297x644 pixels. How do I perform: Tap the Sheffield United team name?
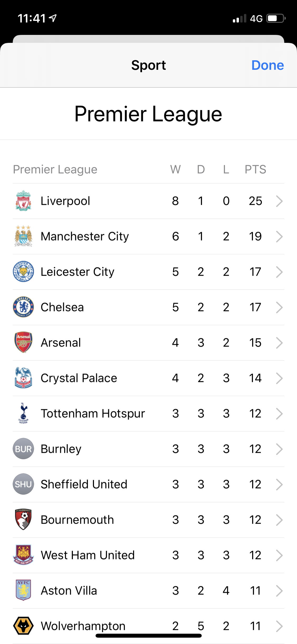pyautogui.click(x=84, y=484)
